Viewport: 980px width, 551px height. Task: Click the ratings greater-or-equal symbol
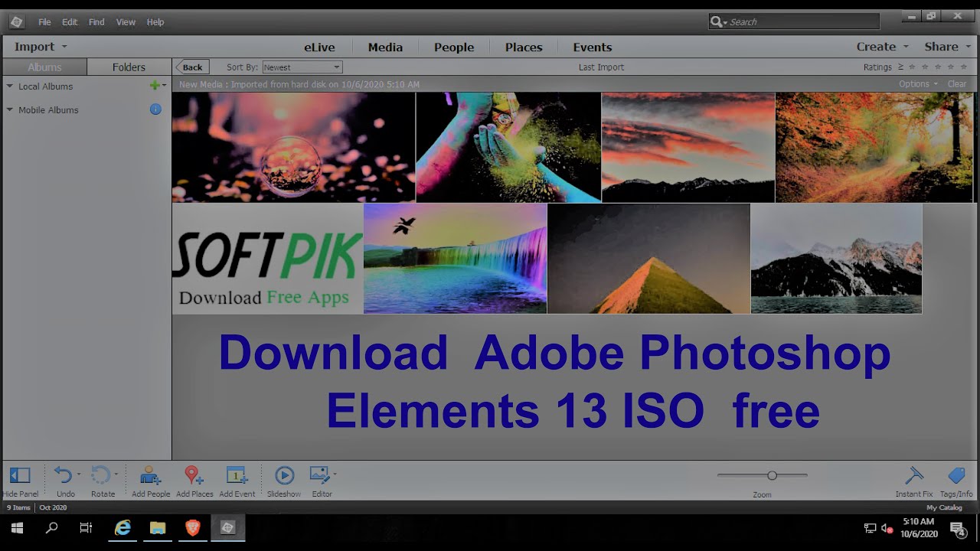[900, 67]
